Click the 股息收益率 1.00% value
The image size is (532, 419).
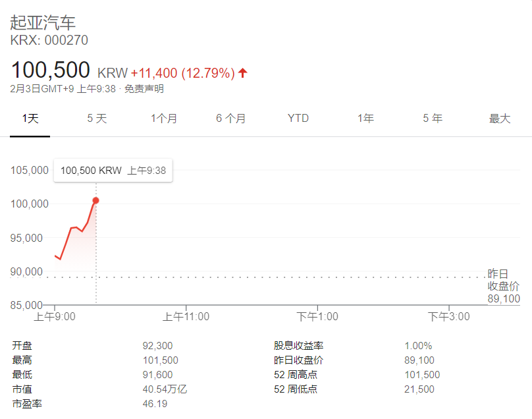click(418, 346)
